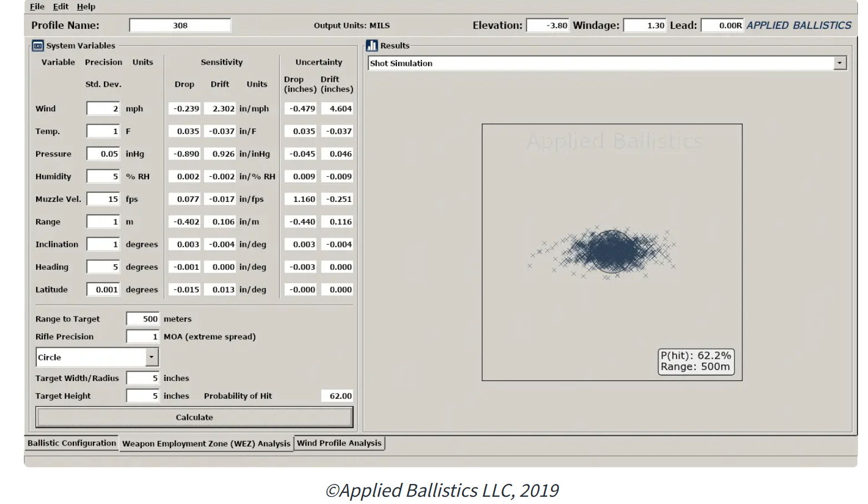Open the Help menu
The image size is (868, 504).
tap(86, 7)
